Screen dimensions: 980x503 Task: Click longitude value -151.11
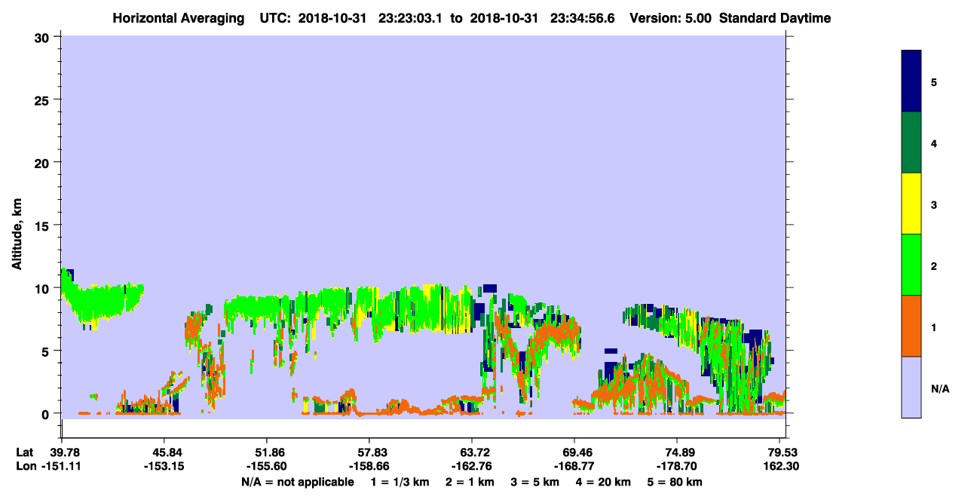click(x=62, y=467)
